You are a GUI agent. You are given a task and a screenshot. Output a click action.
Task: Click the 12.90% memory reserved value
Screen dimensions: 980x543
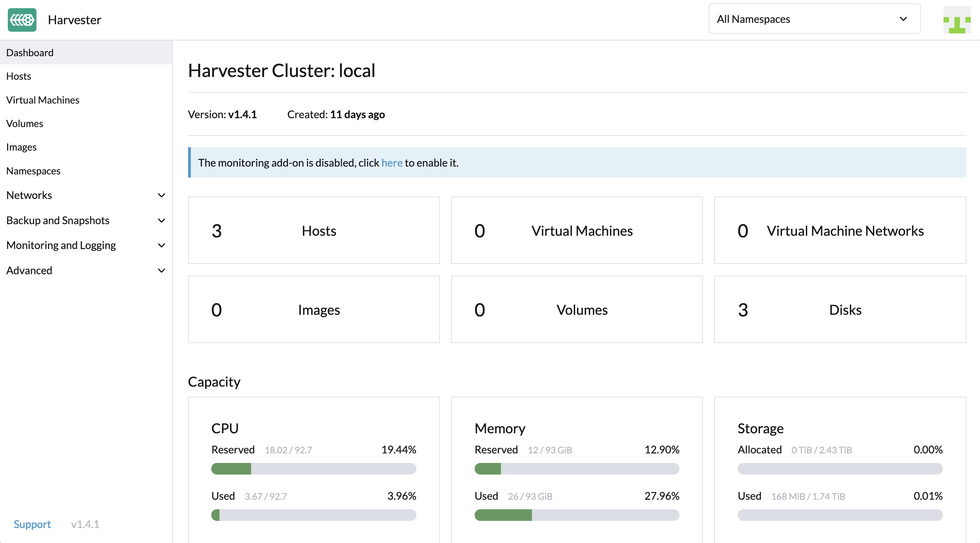pos(662,450)
